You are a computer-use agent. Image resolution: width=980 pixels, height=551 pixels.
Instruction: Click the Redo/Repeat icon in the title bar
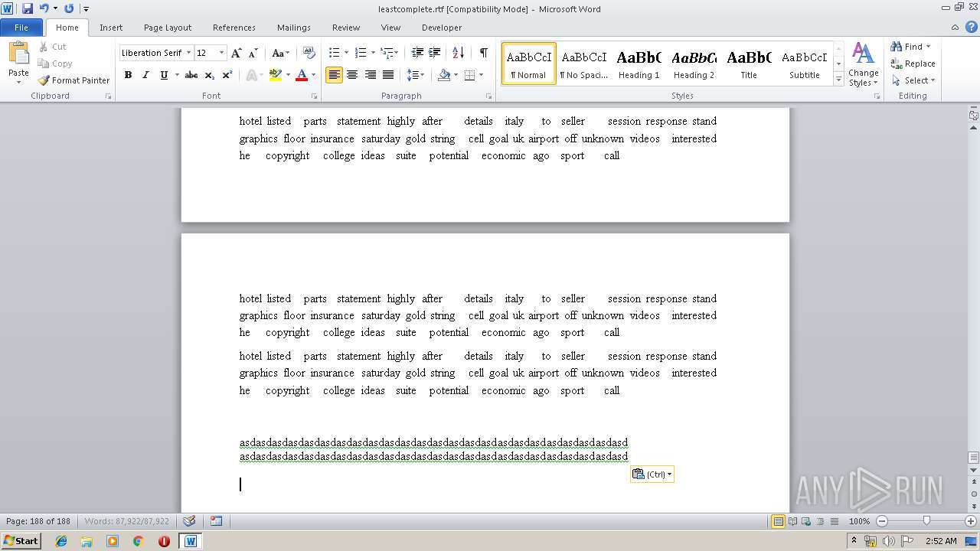69,8
